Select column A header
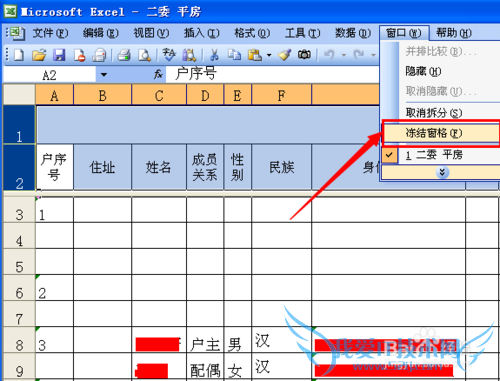Viewport: 500px width, 381px height. [54, 95]
